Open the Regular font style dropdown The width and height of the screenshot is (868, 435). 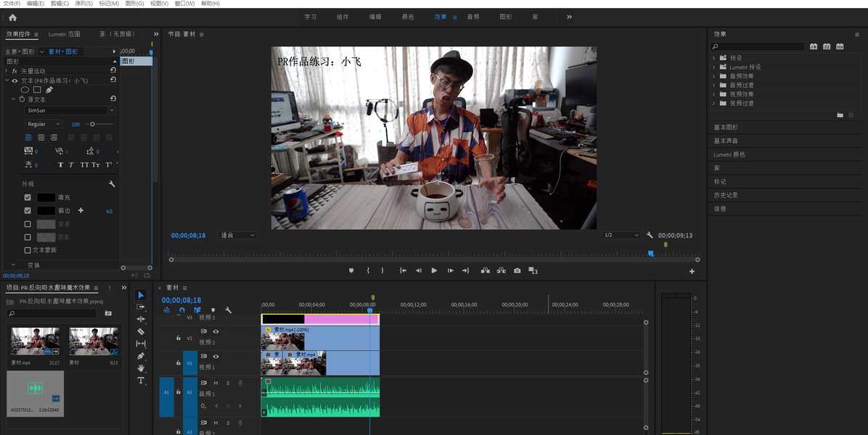tap(43, 125)
